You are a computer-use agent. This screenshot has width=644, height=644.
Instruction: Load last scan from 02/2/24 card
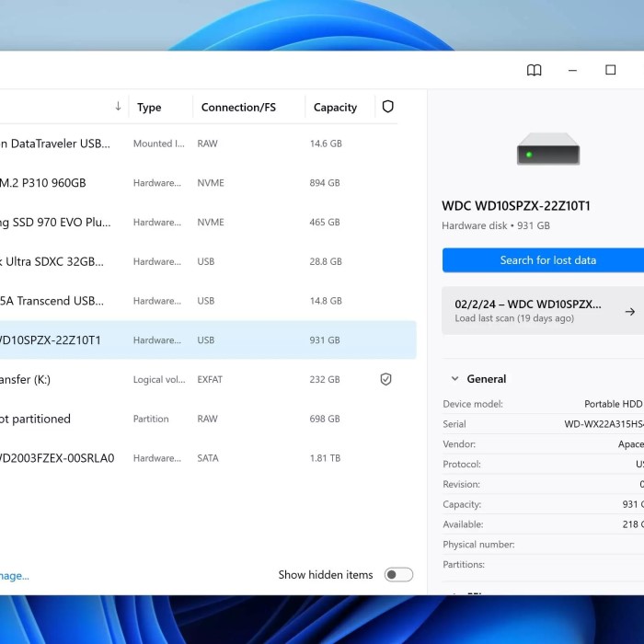point(543,311)
